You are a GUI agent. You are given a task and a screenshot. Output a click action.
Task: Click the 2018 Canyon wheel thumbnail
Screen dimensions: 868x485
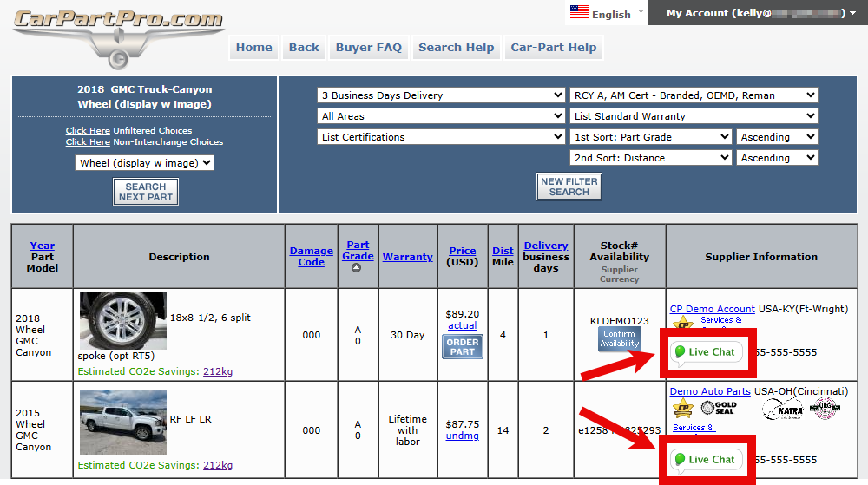pyautogui.click(x=122, y=321)
